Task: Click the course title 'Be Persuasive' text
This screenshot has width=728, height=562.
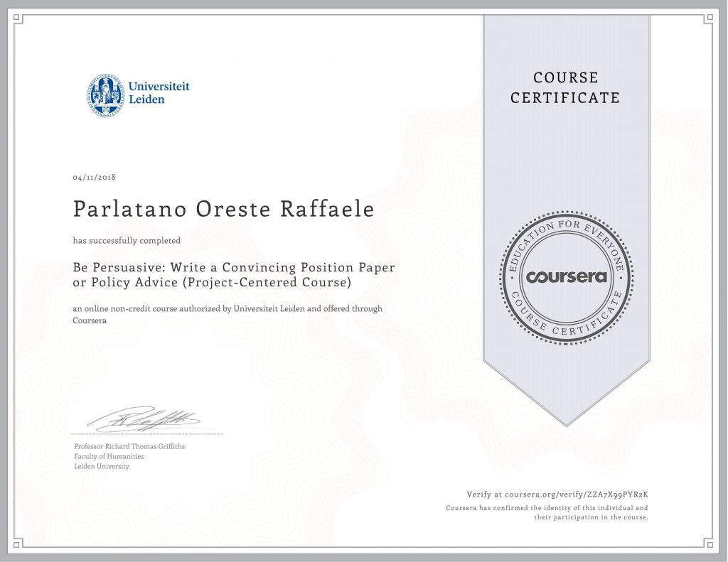Action: (x=234, y=275)
